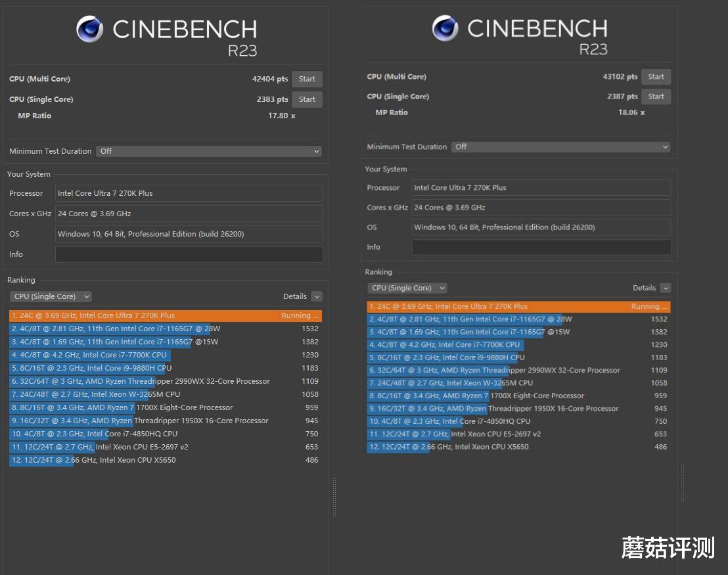Screen dimensions: 728x575
Task: Select rank 1 Core Ultra 7 270K Plus row, left window
Action: pos(166,316)
